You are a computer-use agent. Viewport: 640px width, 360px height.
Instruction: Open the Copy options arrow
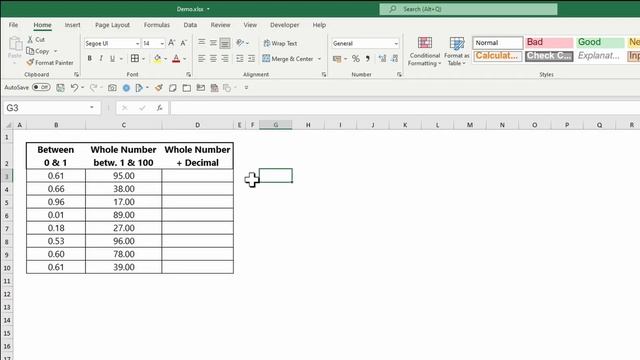click(56, 51)
